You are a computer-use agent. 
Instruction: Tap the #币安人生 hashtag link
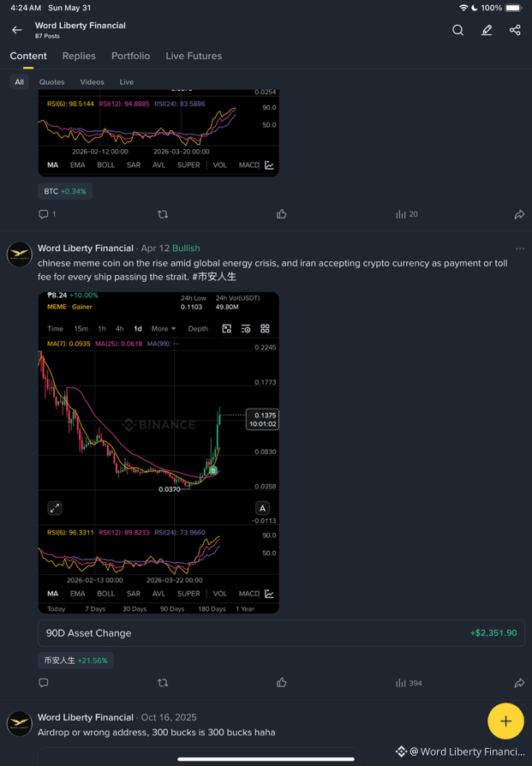pyautogui.click(x=214, y=277)
